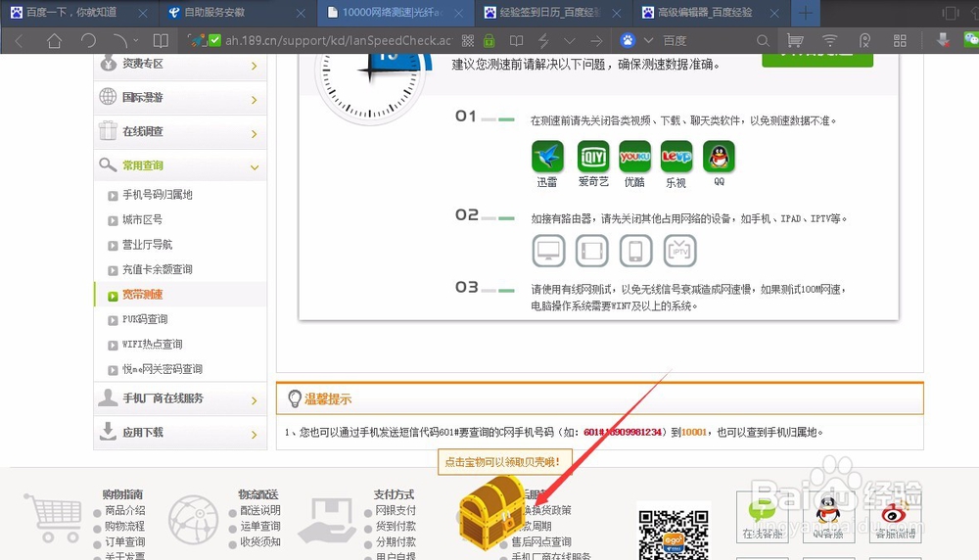Click the WeChat toolbar icon

pos(971,40)
